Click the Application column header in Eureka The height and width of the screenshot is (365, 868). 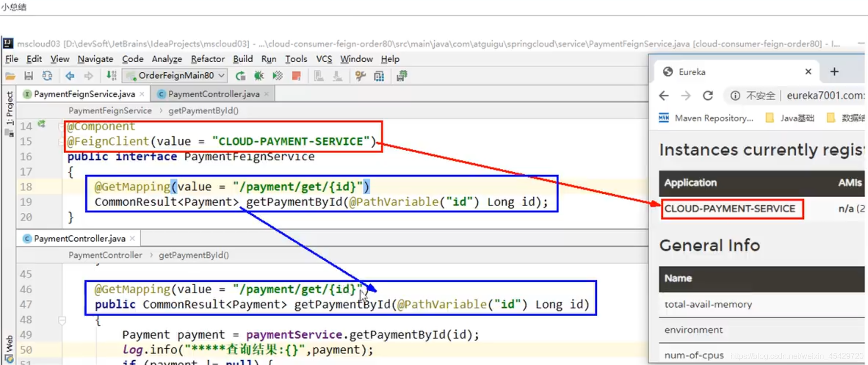point(690,182)
